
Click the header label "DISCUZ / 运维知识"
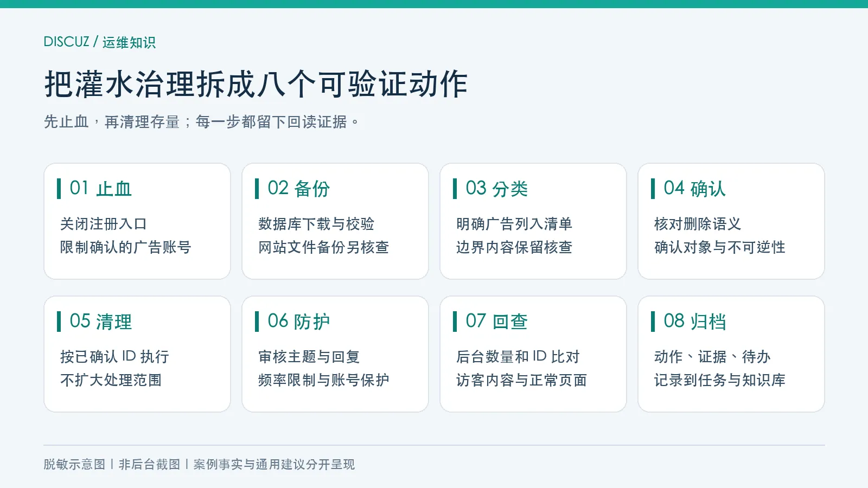tap(100, 42)
